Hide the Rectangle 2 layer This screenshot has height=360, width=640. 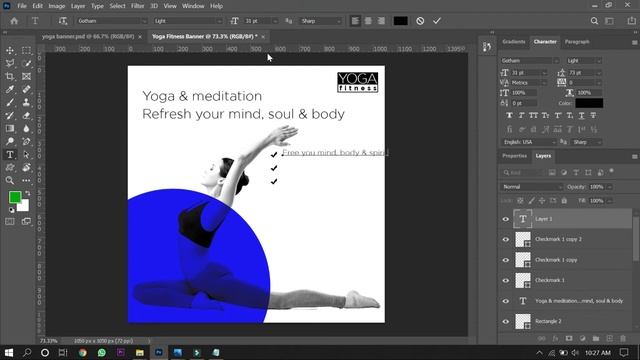pyautogui.click(x=506, y=322)
